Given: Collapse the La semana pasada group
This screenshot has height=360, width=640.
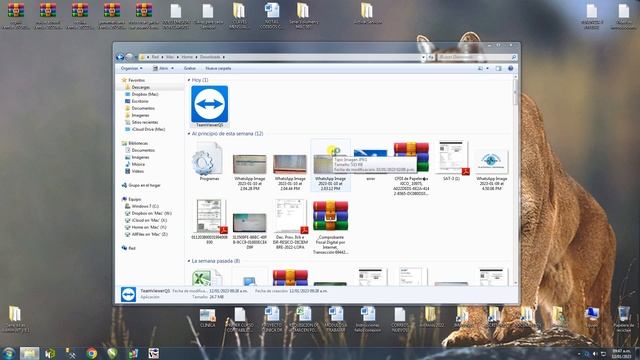Looking at the screenshot, I should pyautogui.click(x=189, y=261).
